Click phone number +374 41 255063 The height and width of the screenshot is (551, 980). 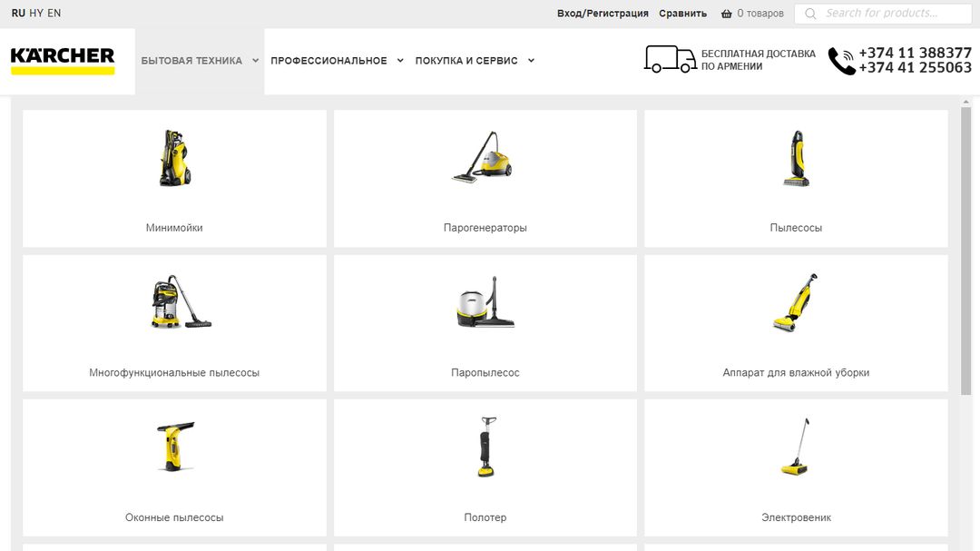point(915,67)
